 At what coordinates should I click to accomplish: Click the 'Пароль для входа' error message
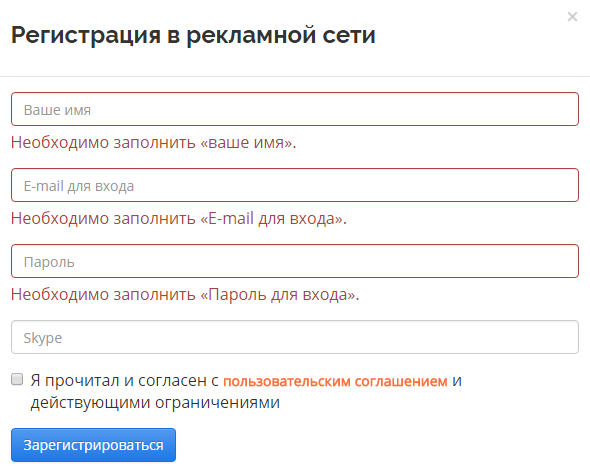click(x=185, y=295)
